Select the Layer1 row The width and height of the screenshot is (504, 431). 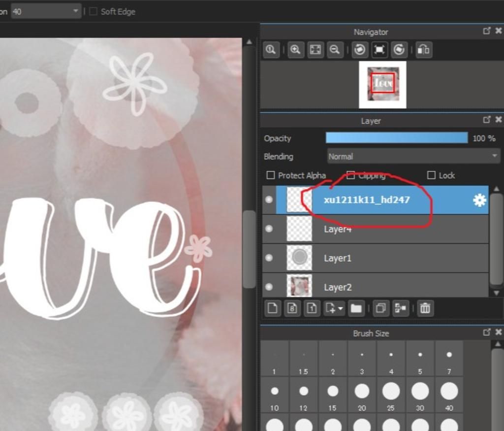[x=376, y=258]
